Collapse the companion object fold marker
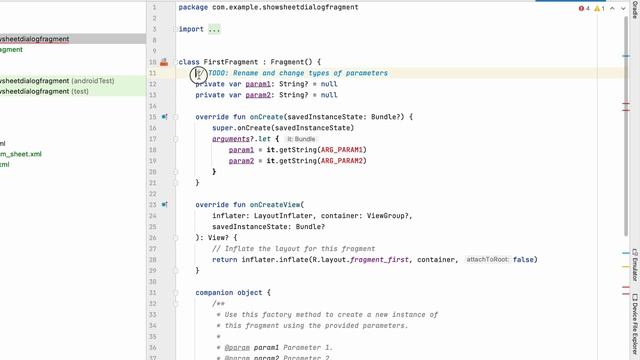 [176, 293]
